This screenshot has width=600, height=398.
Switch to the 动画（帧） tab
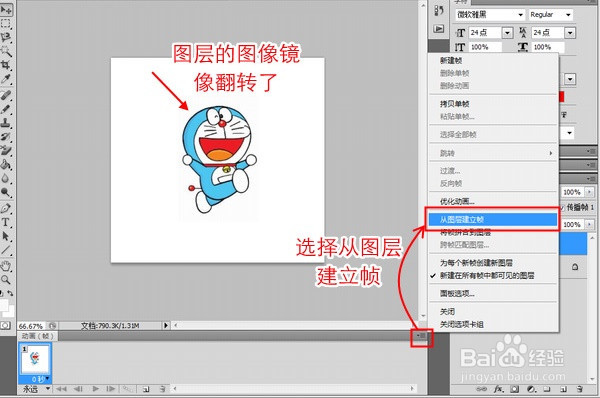[37, 336]
